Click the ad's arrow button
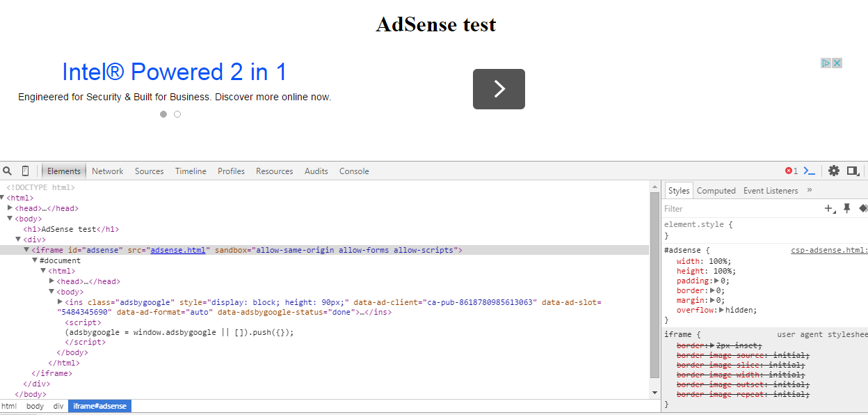The image size is (868, 415). [499, 88]
